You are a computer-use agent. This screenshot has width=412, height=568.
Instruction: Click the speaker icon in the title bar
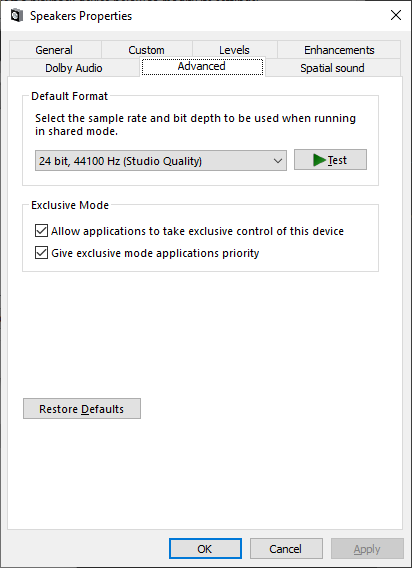pyautogui.click(x=17, y=16)
